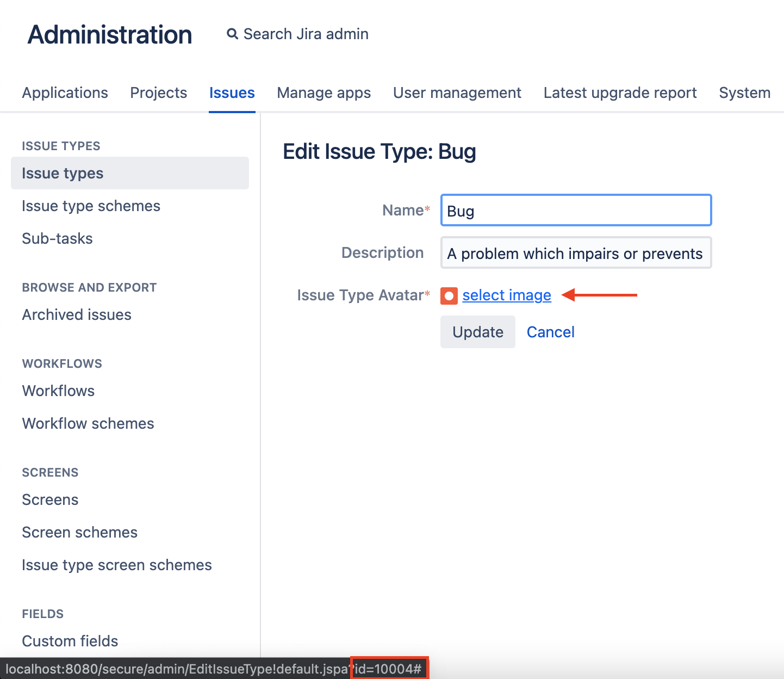Select Issue types in sidebar
The width and height of the screenshot is (784, 679).
pyautogui.click(x=63, y=174)
